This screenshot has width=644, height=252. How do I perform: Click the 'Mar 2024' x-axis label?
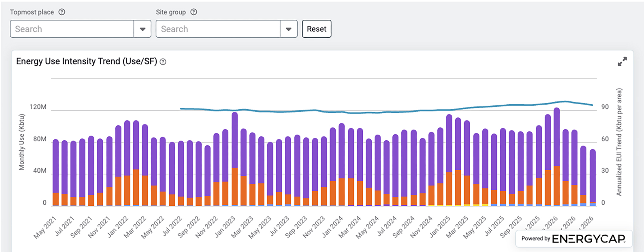pos(349,227)
